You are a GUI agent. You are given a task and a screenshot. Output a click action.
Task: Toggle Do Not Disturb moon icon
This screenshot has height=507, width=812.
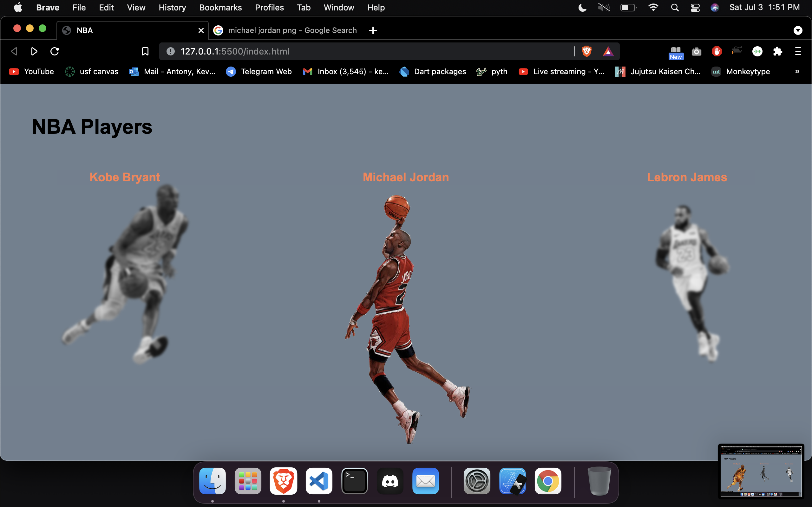(582, 7)
